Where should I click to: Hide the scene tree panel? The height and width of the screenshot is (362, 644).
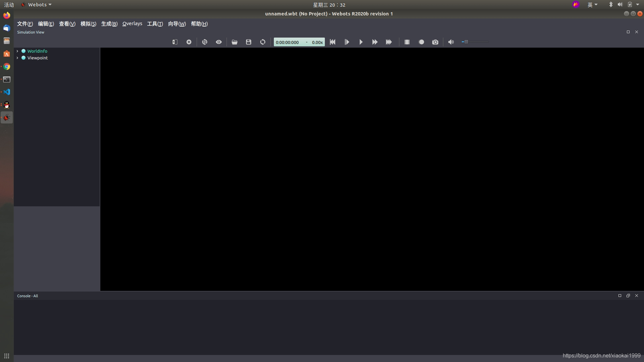[175, 42]
